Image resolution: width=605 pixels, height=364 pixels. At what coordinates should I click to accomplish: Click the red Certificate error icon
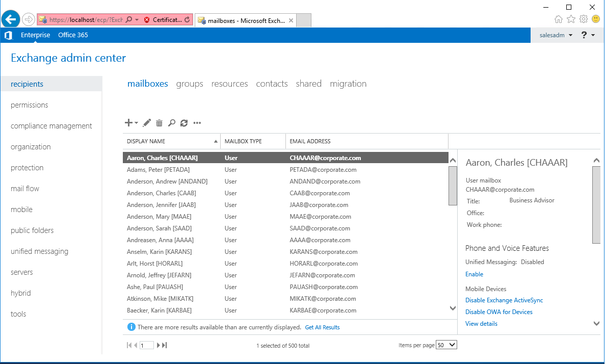click(x=147, y=20)
